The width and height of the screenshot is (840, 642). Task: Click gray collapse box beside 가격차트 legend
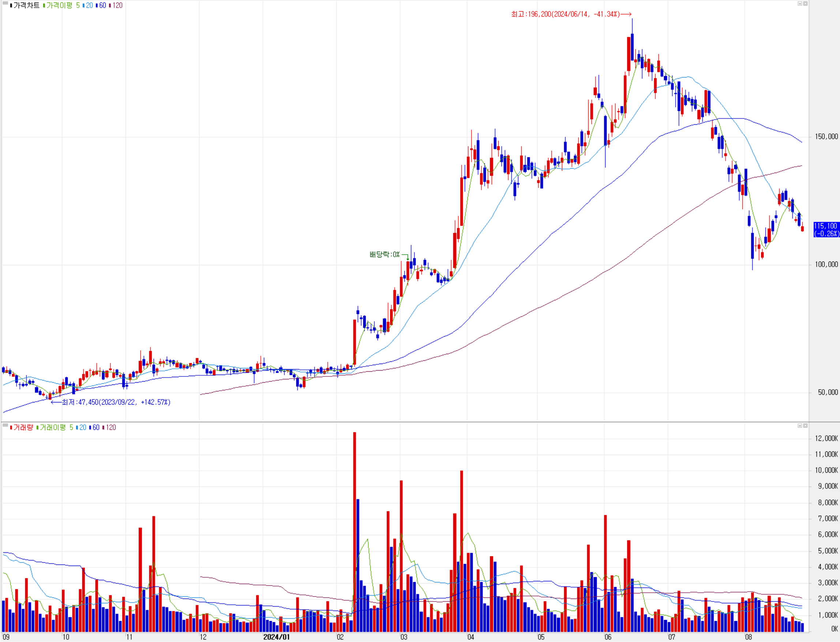coord(5,3)
